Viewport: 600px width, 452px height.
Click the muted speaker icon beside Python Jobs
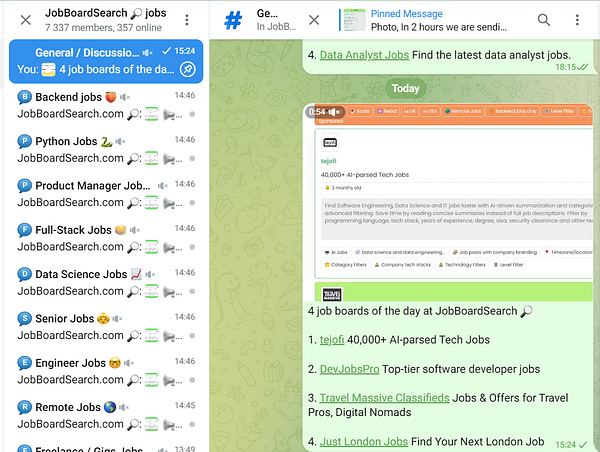[x=120, y=142]
